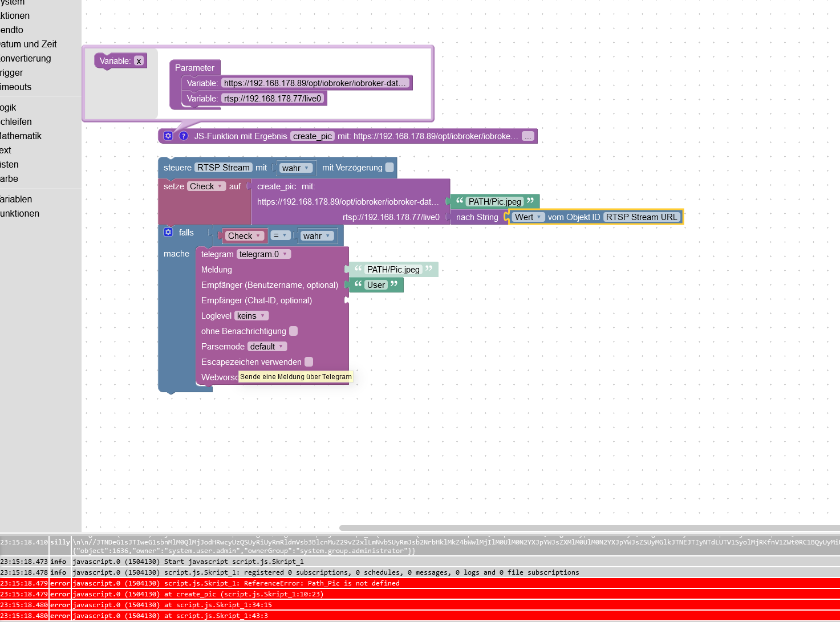The width and height of the screenshot is (840, 622).
Task: Toggle the 'mit Verzögerung' checkbox
Action: pyautogui.click(x=389, y=168)
